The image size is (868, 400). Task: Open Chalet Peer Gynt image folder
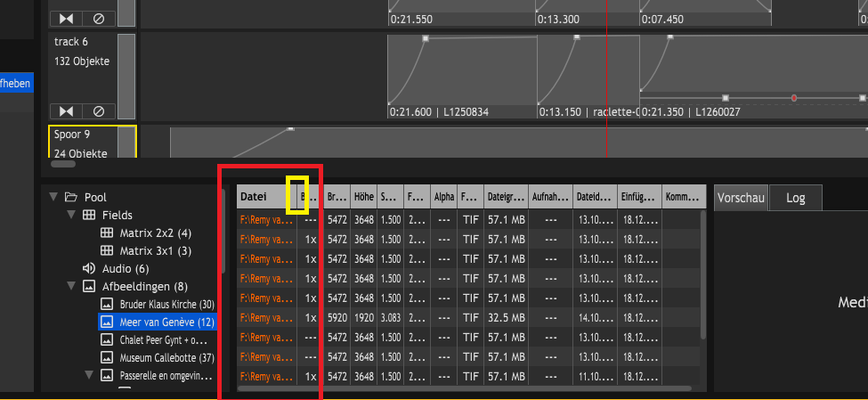(x=157, y=339)
